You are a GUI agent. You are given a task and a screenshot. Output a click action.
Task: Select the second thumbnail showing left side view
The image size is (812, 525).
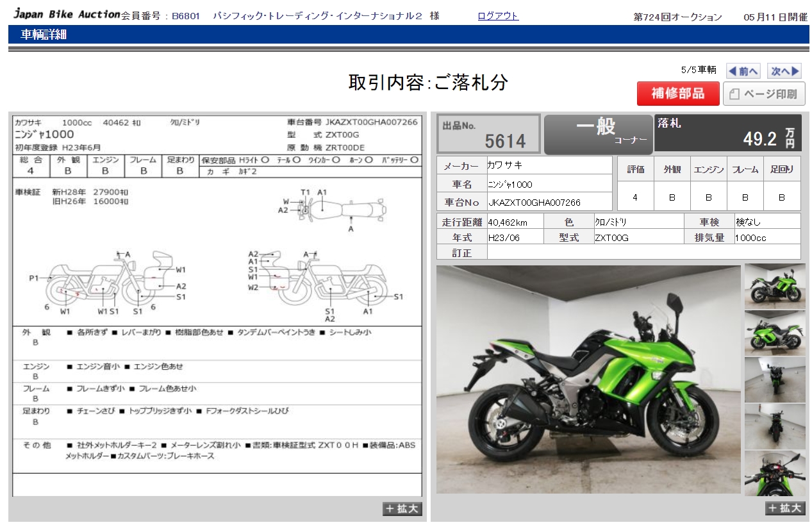pos(775,333)
